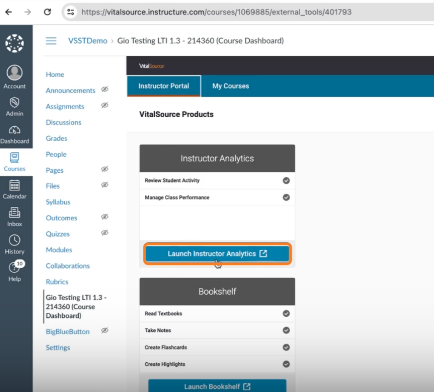Click the Create Flashcards row text
The image size is (434, 392).
(x=166, y=347)
